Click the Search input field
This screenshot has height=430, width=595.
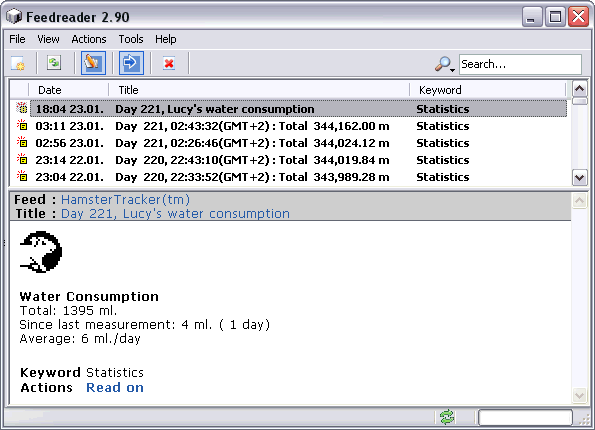pos(520,64)
